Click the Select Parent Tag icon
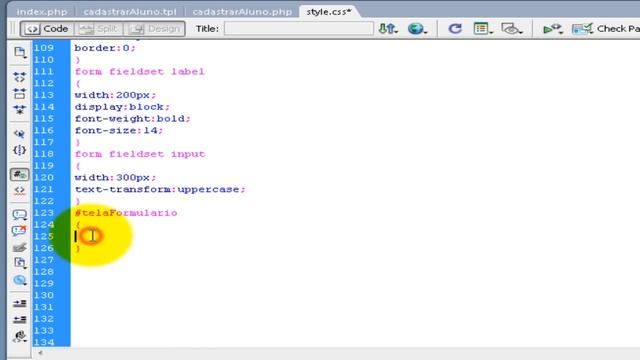640x360 pixels. click(19, 134)
